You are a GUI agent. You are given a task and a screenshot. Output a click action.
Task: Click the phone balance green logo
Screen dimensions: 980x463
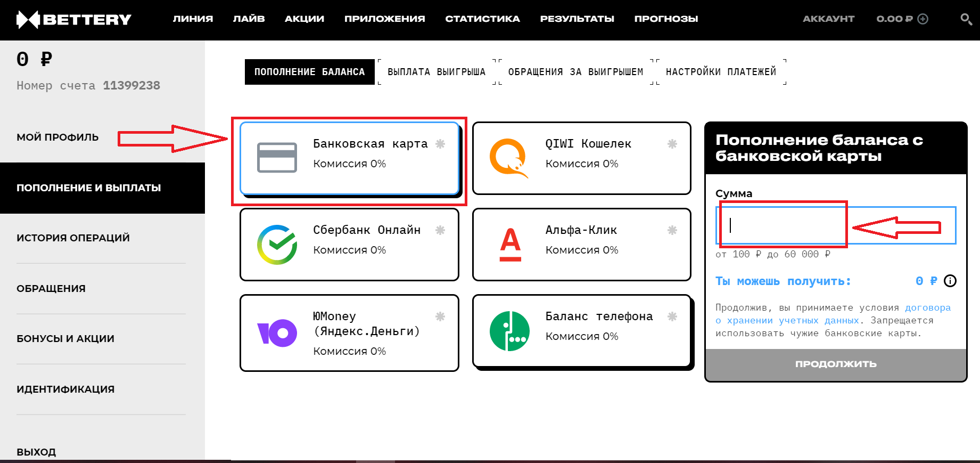point(509,331)
